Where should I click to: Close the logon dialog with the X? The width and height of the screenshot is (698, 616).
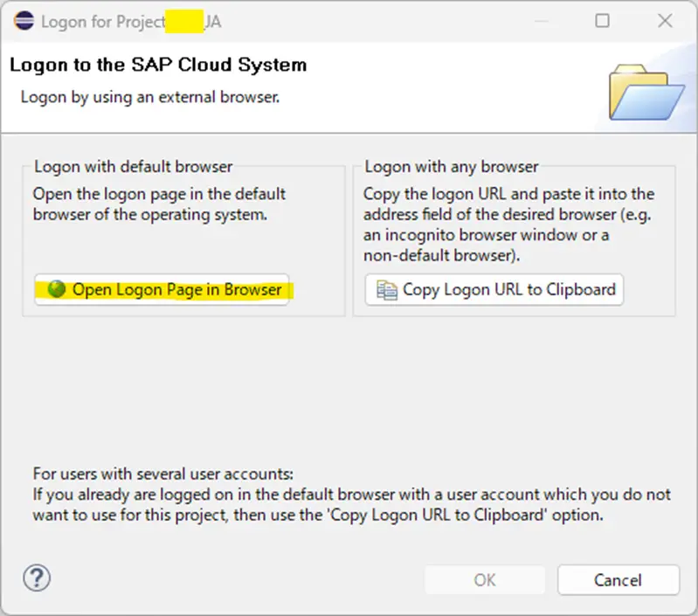(665, 20)
